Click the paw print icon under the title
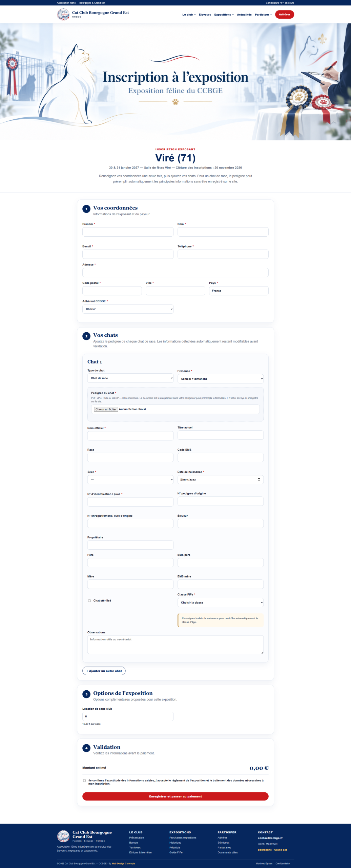The height and width of the screenshot is (868, 351). [175, 102]
